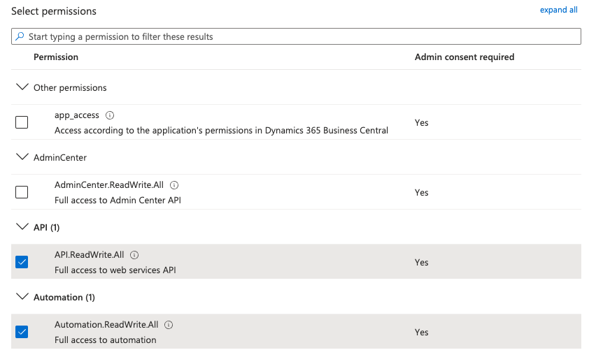
Task: Click the Admin consent required column header
Action: click(x=464, y=57)
